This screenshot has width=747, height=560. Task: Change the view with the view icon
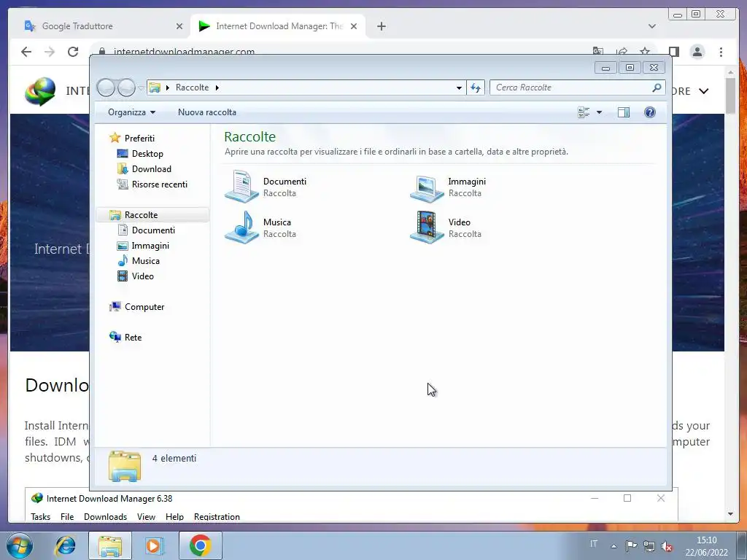(584, 112)
